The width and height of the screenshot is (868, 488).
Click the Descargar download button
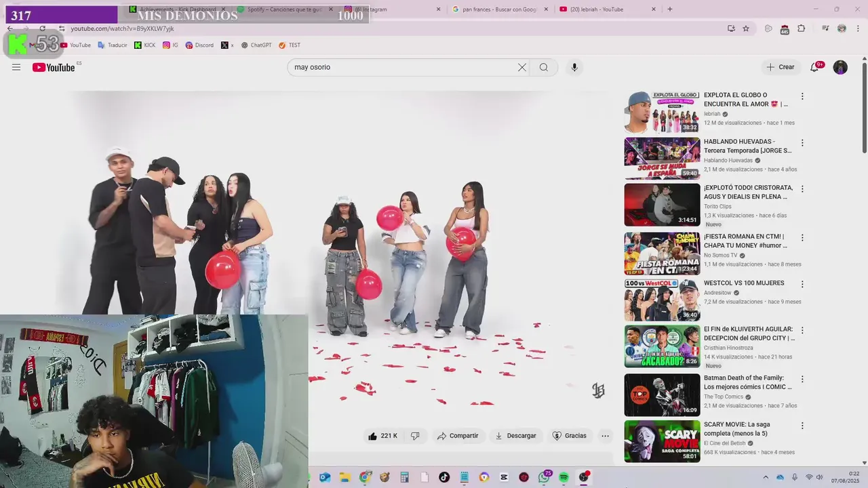516,436
